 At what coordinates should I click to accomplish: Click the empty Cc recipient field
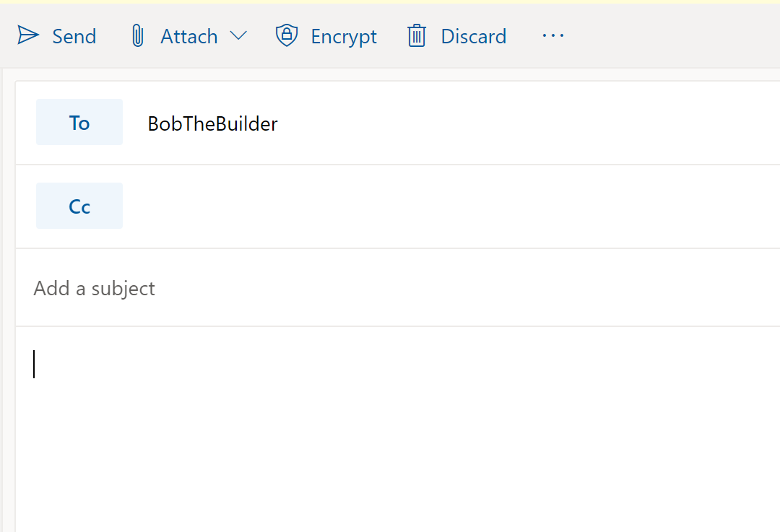tap(361, 206)
